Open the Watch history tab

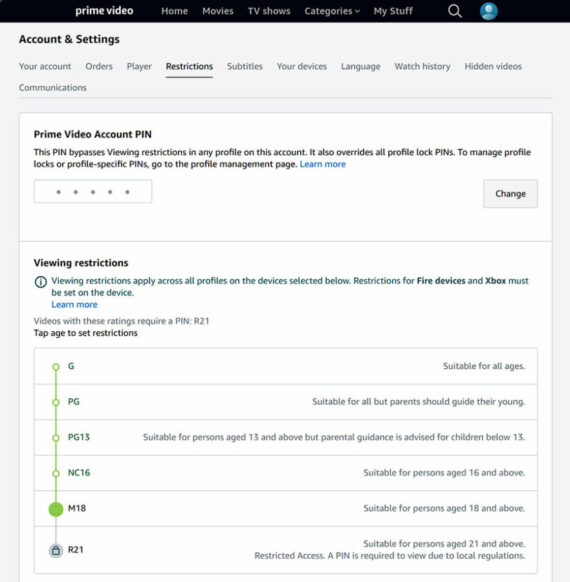pyautogui.click(x=422, y=66)
